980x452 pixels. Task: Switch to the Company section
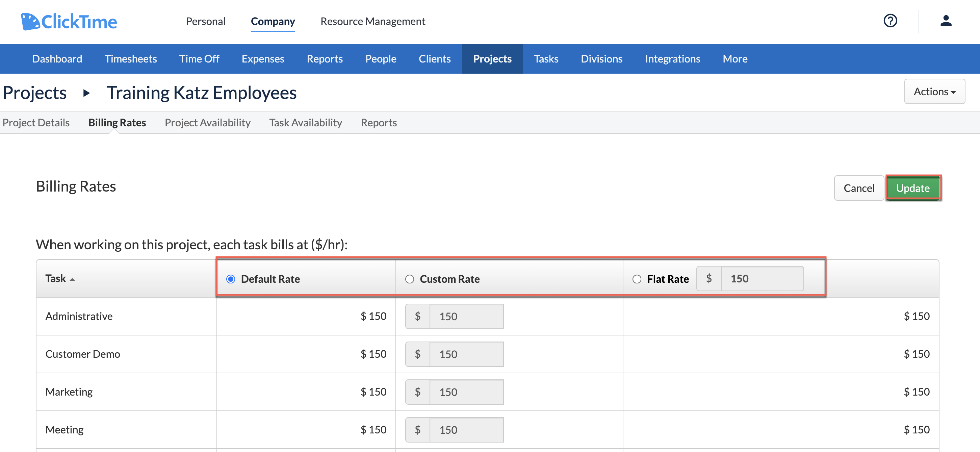click(x=273, y=21)
